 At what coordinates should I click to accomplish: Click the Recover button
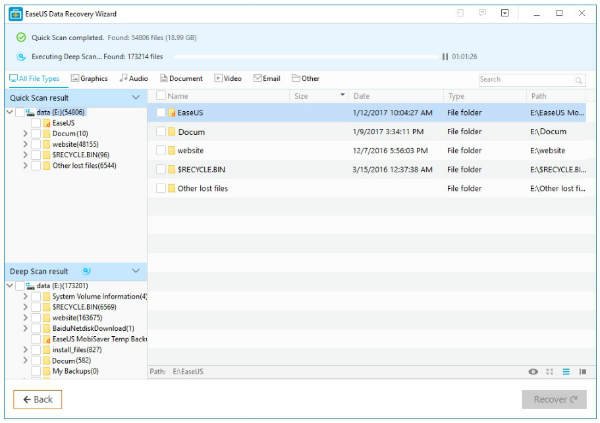pos(554,400)
